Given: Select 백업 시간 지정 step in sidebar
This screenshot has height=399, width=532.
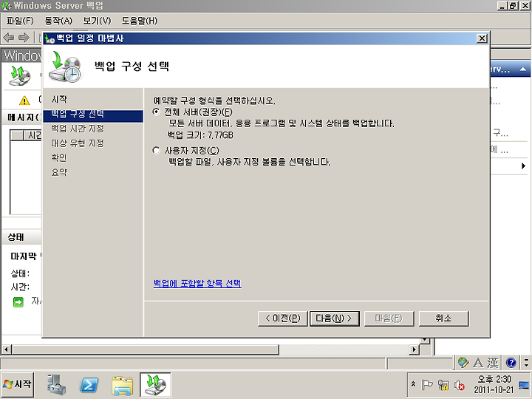Looking at the screenshot, I should [78, 129].
